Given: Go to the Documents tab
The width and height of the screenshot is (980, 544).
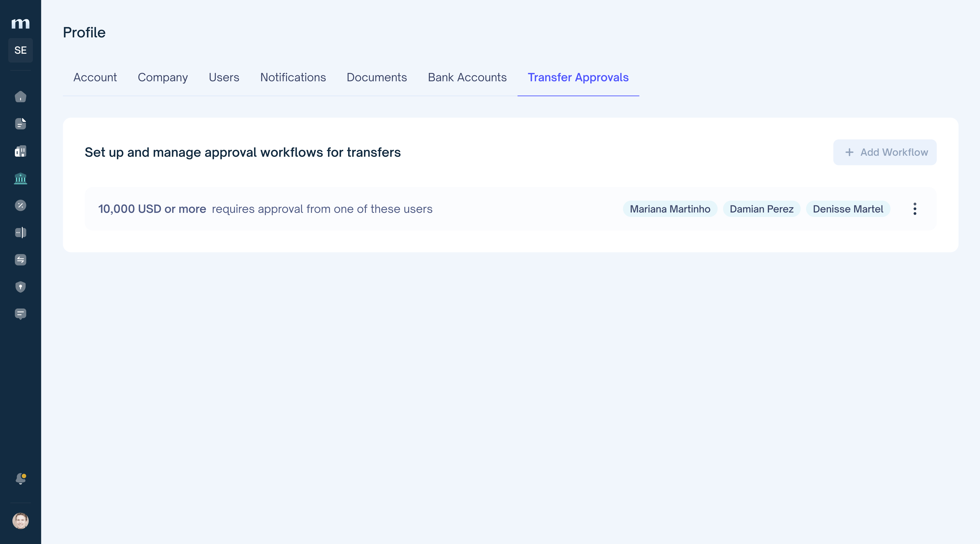Looking at the screenshot, I should click(x=376, y=77).
